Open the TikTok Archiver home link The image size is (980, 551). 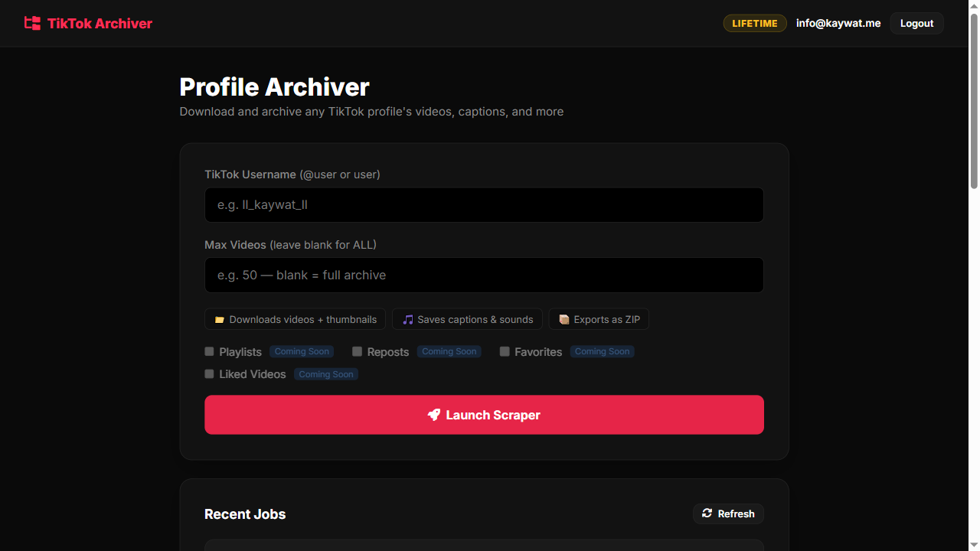point(89,23)
